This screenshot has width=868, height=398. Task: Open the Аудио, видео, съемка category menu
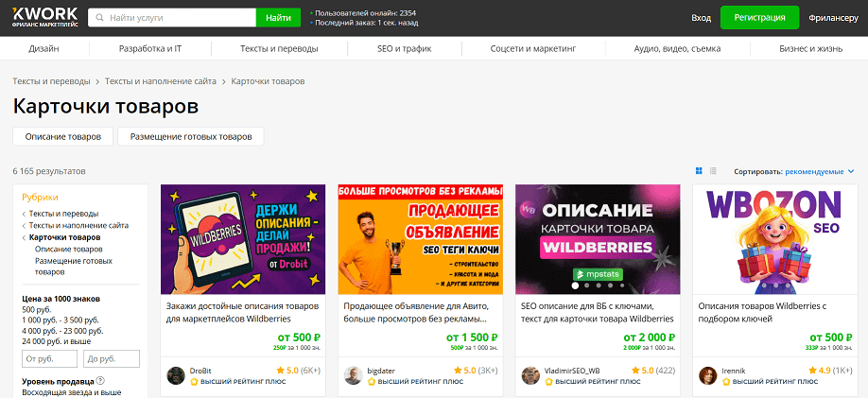[677, 49]
